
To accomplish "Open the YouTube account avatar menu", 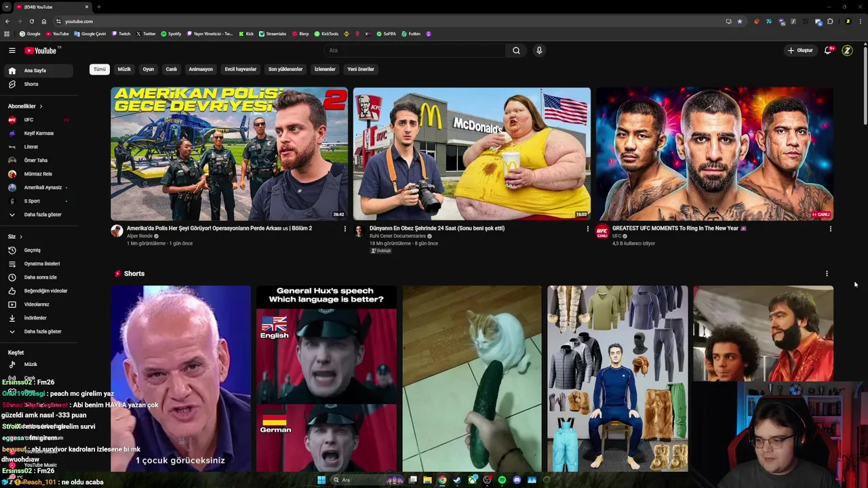I will coord(847,50).
